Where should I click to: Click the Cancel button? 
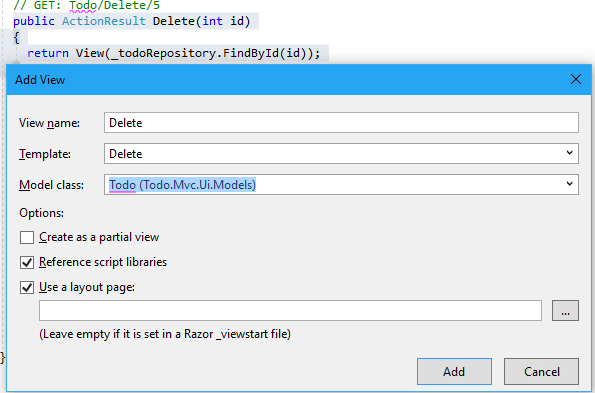pyautogui.click(x=541, y=371)
